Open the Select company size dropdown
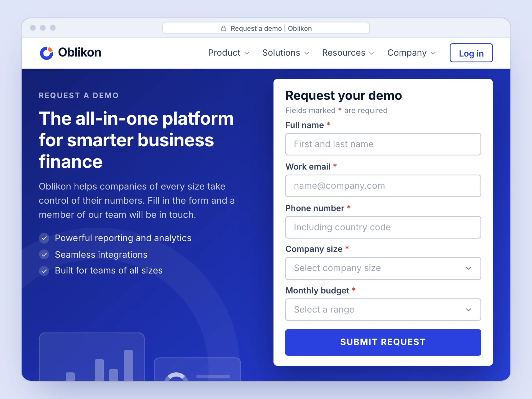Image resolution: width=532 pixels, height=399 pixels. point(383,268)
